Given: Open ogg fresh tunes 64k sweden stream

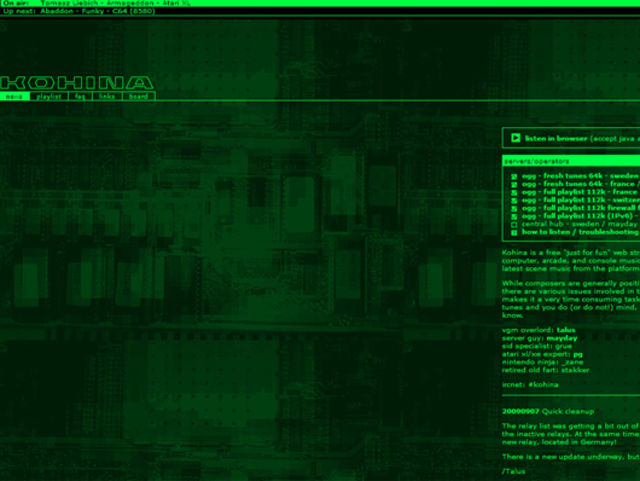Looking at the screenshot, I should coord(580,176).
